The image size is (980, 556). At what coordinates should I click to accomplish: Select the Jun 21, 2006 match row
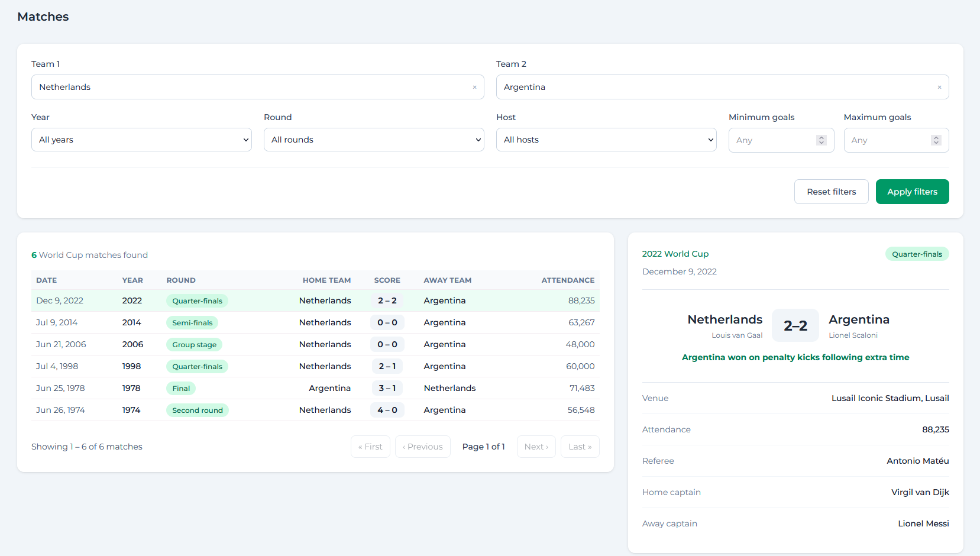click(315, 344)
